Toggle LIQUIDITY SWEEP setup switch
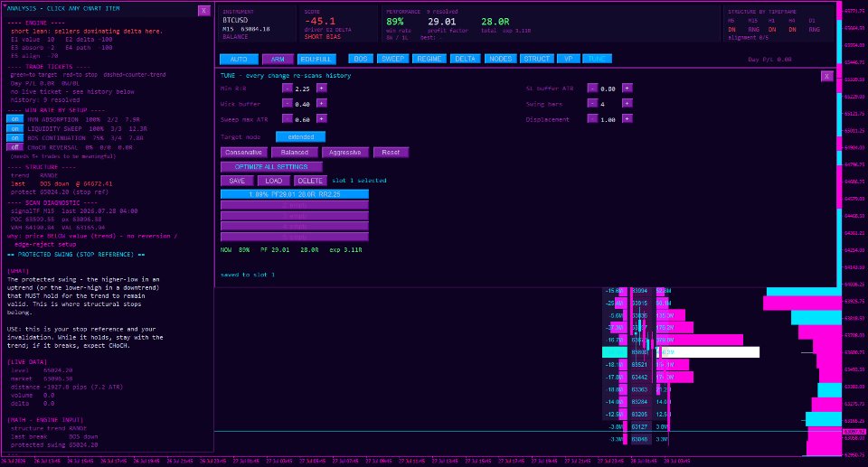Screen dimensions: 868x467 click(15, 128)
